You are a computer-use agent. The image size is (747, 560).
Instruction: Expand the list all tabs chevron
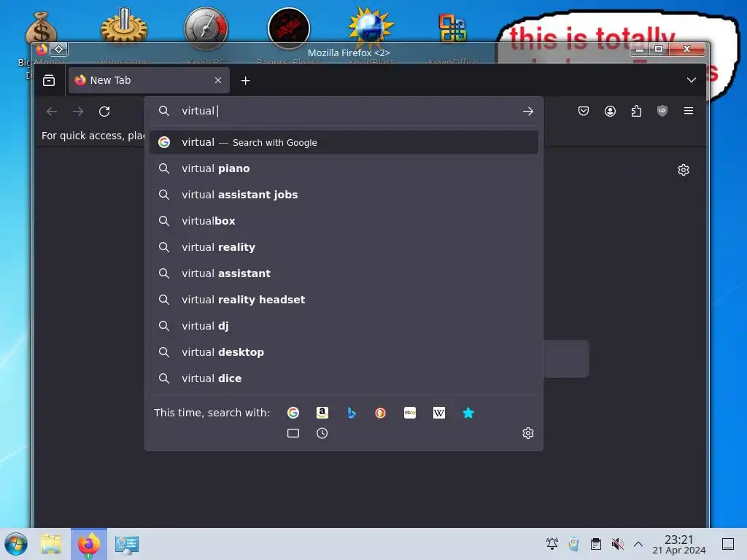point(692,80)
